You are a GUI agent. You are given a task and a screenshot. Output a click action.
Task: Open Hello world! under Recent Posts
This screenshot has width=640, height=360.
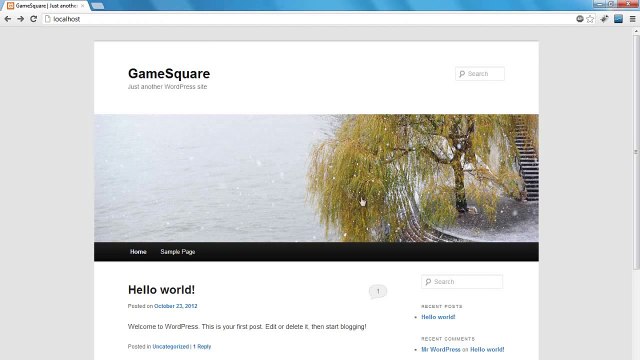point(438,317)
